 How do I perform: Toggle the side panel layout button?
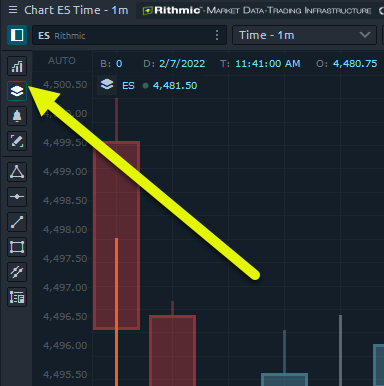coord(17,35)
